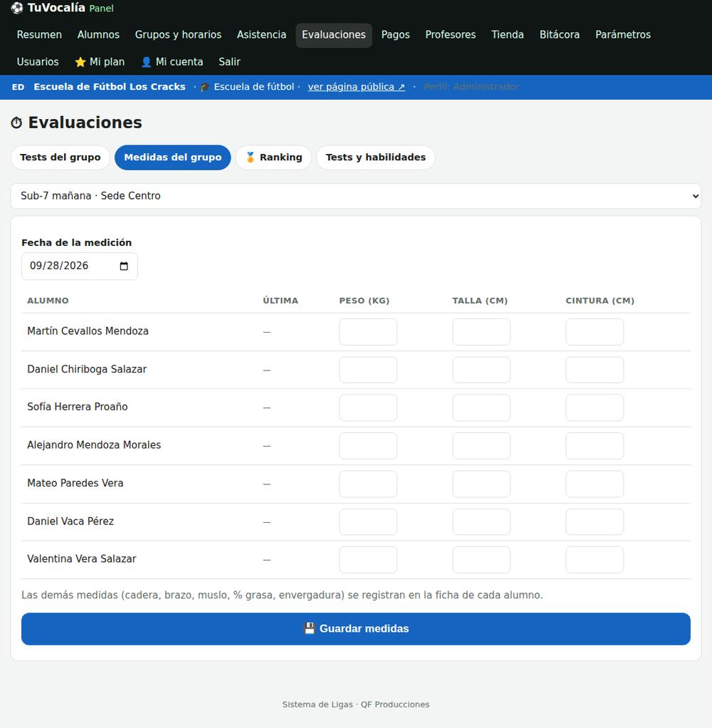Click Peso field for Martín Cevallos Mendoza
Viewport: 712px width, 728px height.
(368, 332)
